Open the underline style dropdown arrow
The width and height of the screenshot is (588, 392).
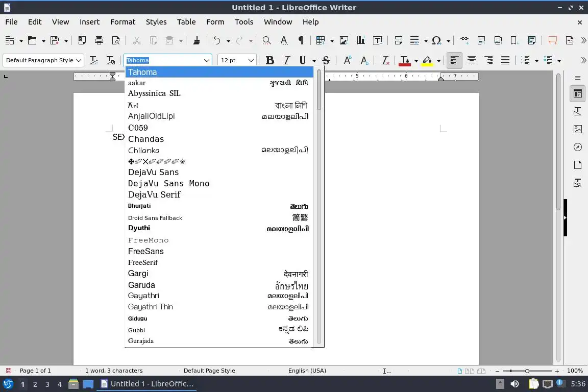coord(314,61)
